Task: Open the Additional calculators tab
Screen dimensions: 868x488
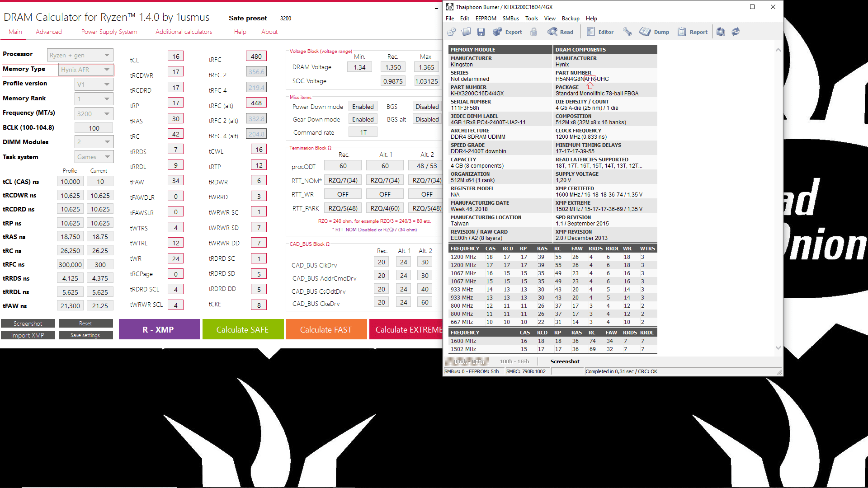Action: coord(184,32)
